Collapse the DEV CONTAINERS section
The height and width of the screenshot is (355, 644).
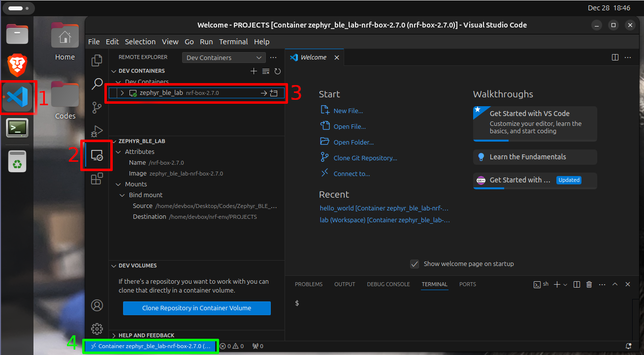click(113, 71)
